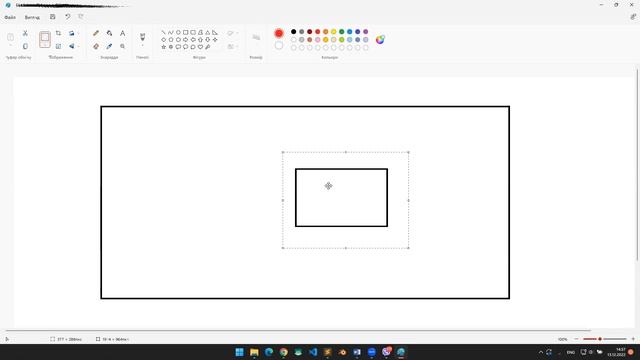Open the shape Outline dropdown
This screenshot has height=360, width=640.
[x=232, y=33]
